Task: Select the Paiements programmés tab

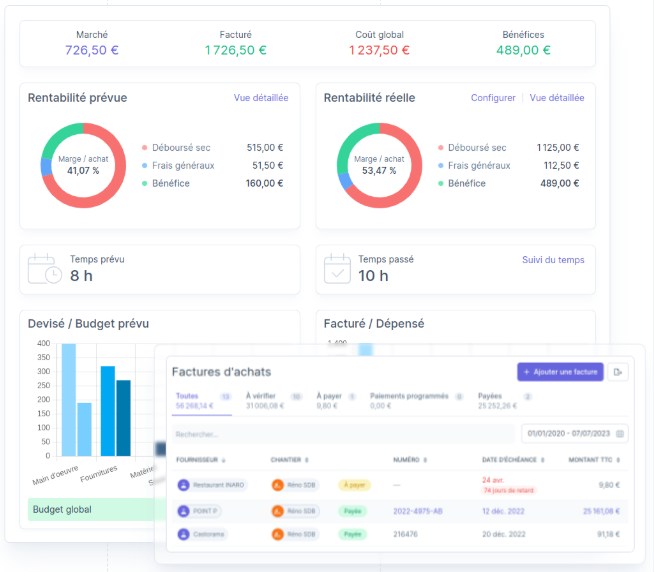Action: tap(409, 396)
